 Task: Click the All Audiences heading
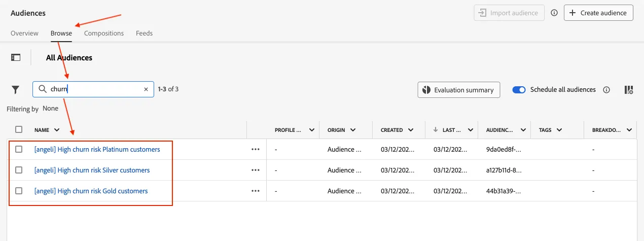pyautogui.click(x=69, y=58)
